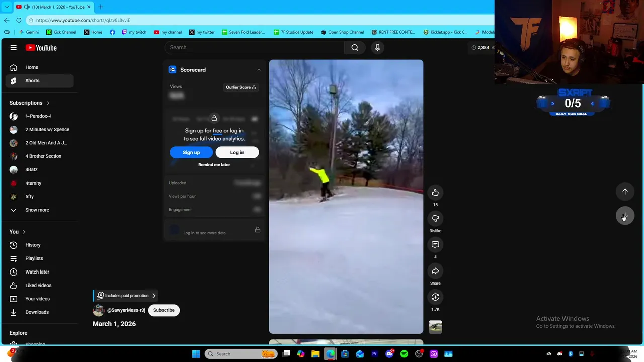This screenshot has width=644, height=362.
Task: Open the 2 Old Men And A J... channel
Action: click(39, 143)
